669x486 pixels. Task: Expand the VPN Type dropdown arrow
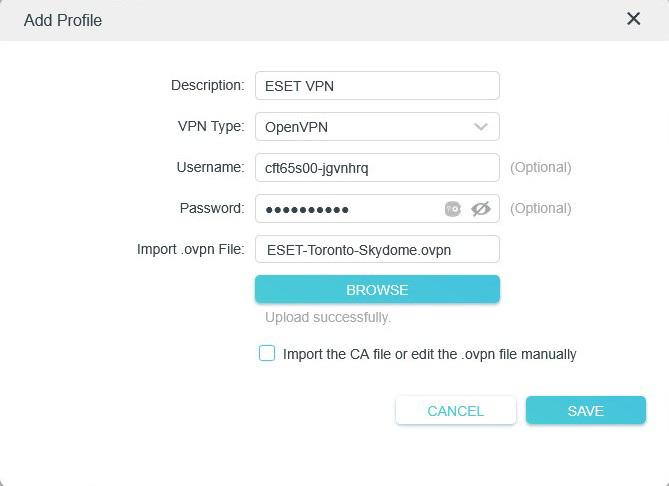(481, 127)
